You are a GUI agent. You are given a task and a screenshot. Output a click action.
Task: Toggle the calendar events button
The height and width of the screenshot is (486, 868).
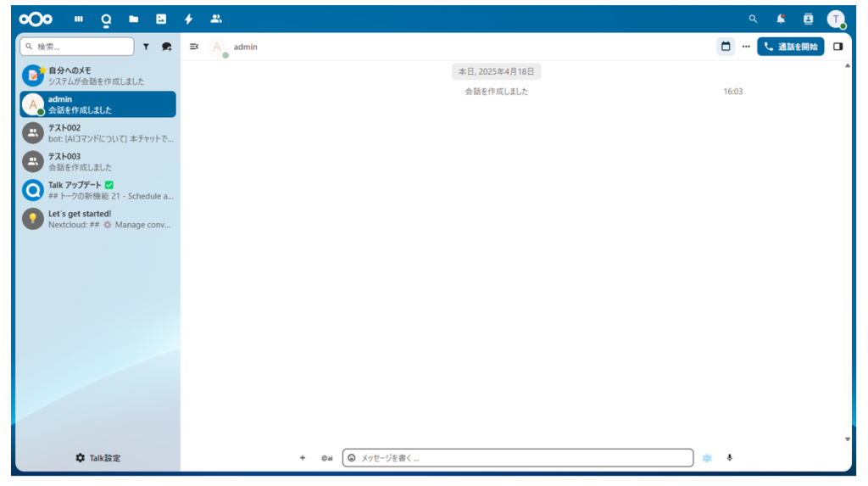click(726, 47)
